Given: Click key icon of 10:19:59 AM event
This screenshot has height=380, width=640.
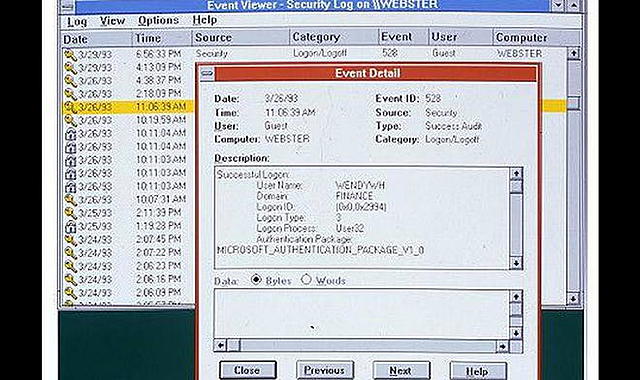Looking at the screenshot, I should coord(70,120).
